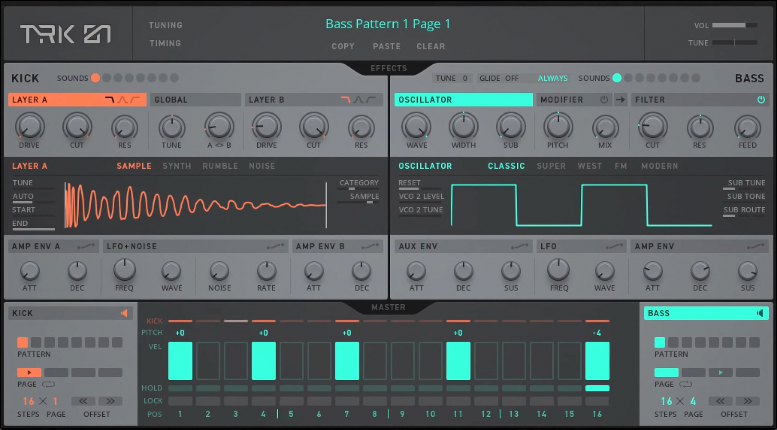This screenshot has height=430, width=777.
Task: Toggle the Modifier power button
Action: point(604,100)
